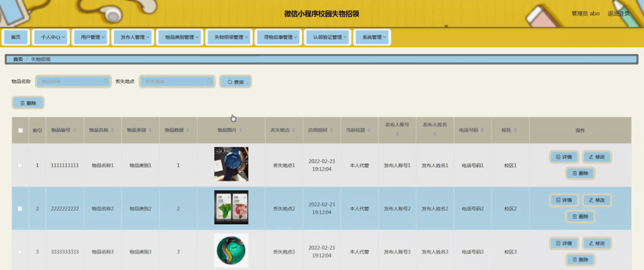The width and height of the screenshot is (644, 270).
Task: Click 修改 for row 物品名称1
Action: point(597,157)
